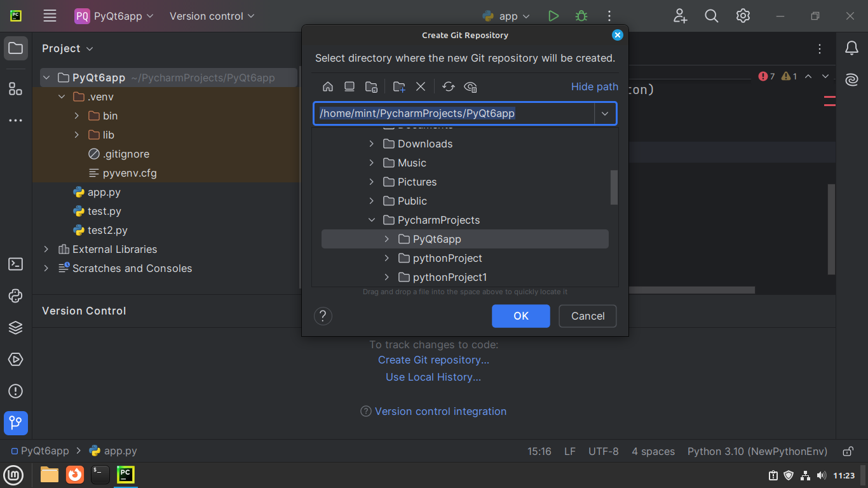Open the Version control menu
This screenshot has height=488, width=868.
[x=212, y=16]
